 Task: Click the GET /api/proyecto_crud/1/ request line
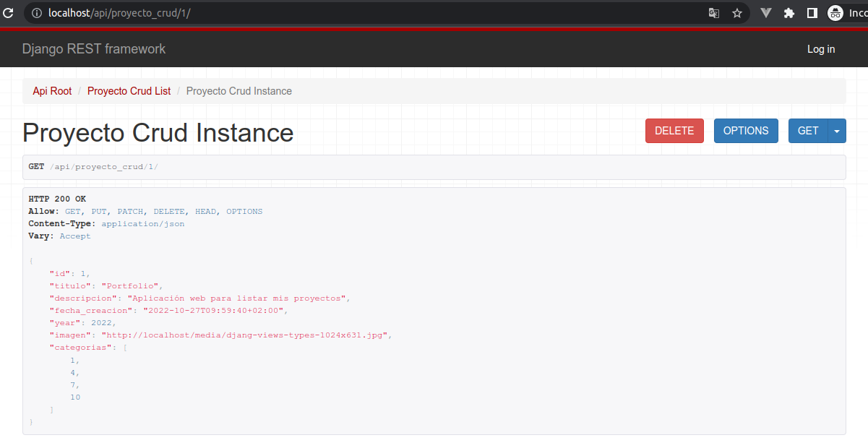point(93,167)
